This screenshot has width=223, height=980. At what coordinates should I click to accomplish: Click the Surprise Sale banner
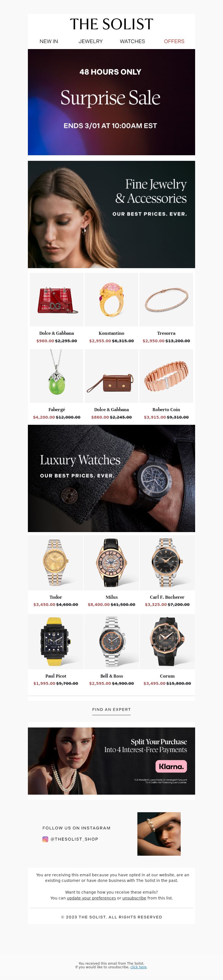[111, 102]
